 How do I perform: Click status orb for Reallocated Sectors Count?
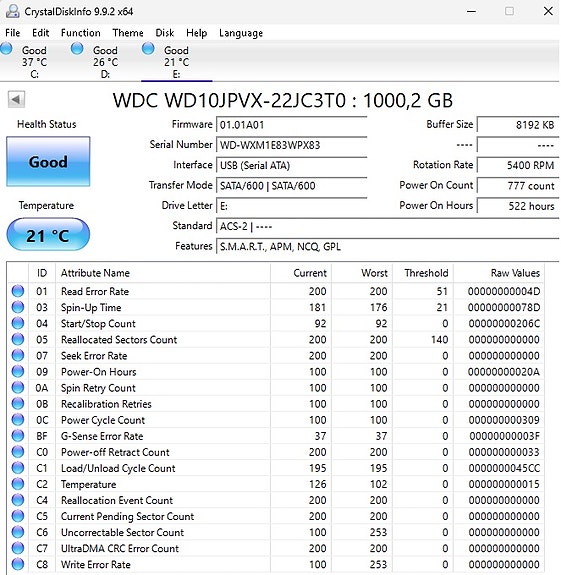point(18,340)
